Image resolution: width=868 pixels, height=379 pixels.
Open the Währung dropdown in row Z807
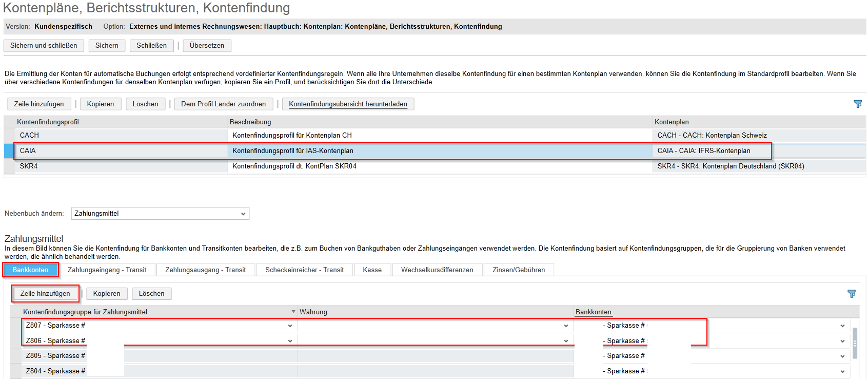(566, 326)
